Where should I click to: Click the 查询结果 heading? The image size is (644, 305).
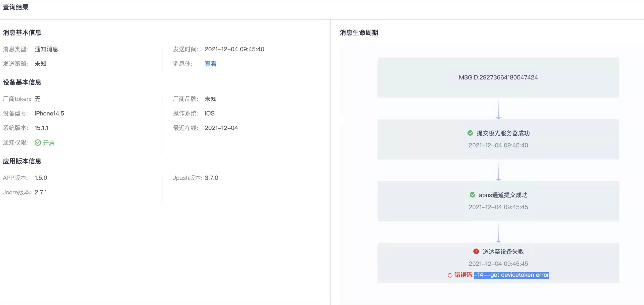coord(16,7)
